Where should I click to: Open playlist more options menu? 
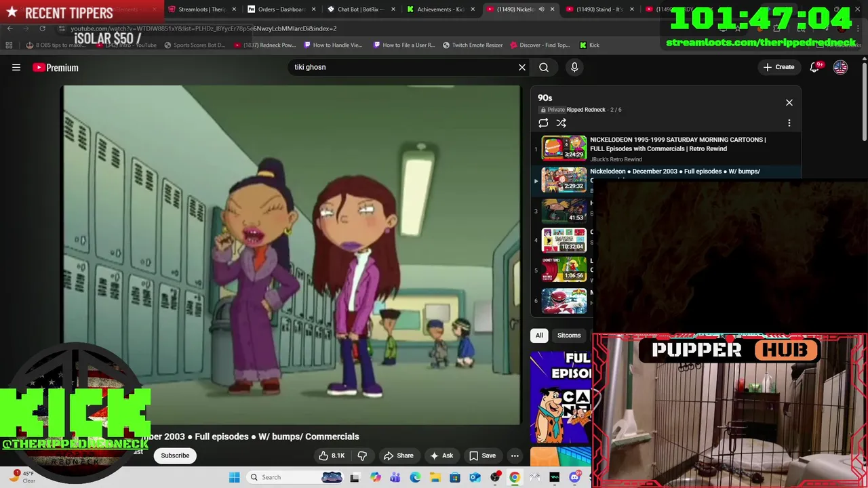coord(789,123)
